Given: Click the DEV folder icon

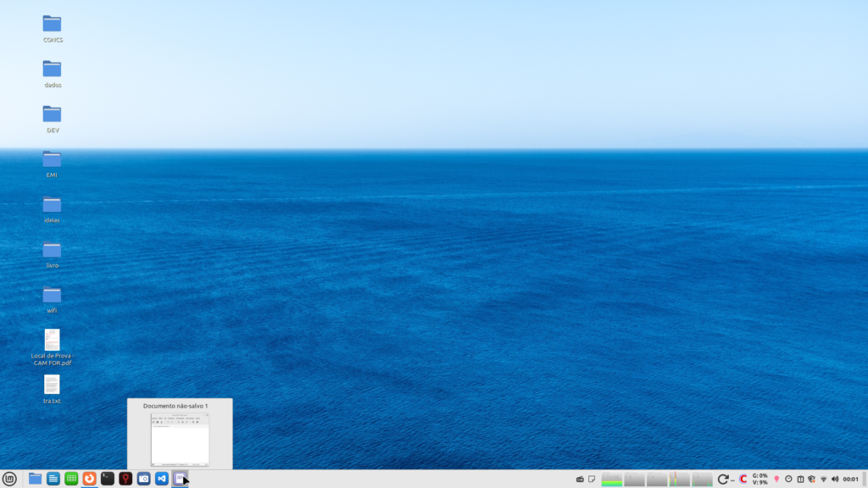Looking at the screenshot, I should (x=52, y=114).
